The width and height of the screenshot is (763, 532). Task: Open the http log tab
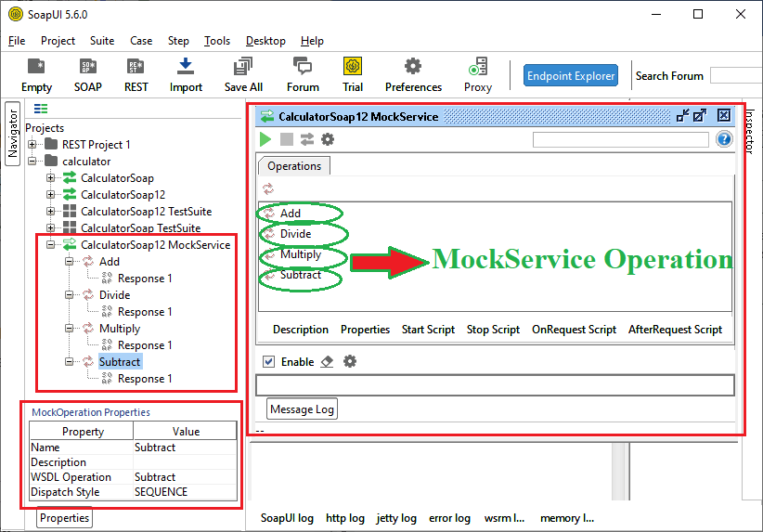pos(345,518)
